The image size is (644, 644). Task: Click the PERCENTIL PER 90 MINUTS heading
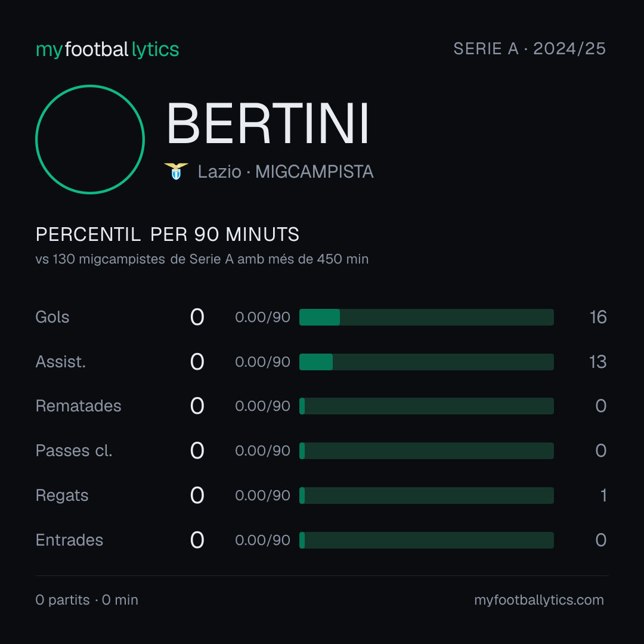coord(167,234)
